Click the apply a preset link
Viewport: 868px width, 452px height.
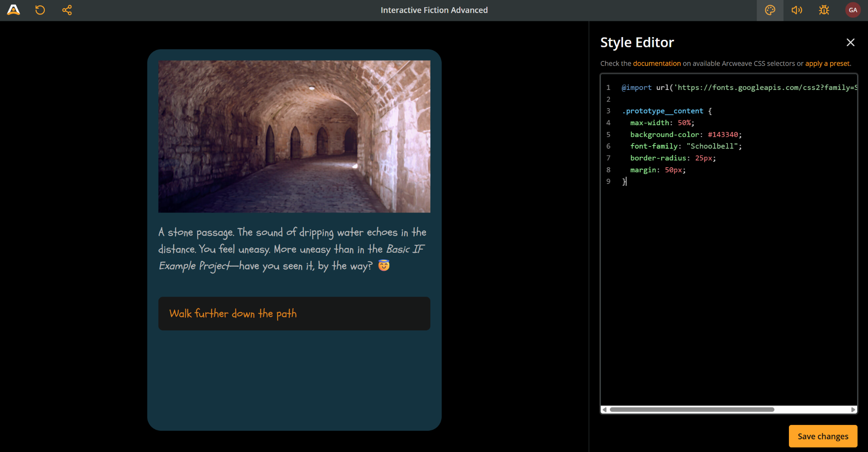coord(827,63)
